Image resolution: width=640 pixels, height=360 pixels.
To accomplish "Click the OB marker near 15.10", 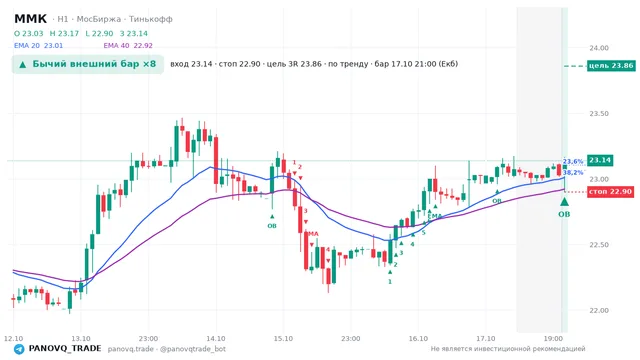I will (x=272, y=226).
